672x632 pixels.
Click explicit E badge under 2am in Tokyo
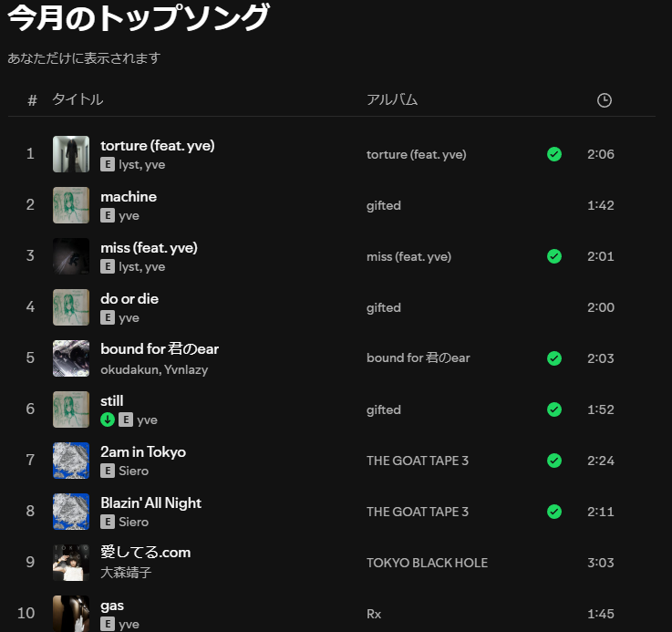tap(108, 471)
